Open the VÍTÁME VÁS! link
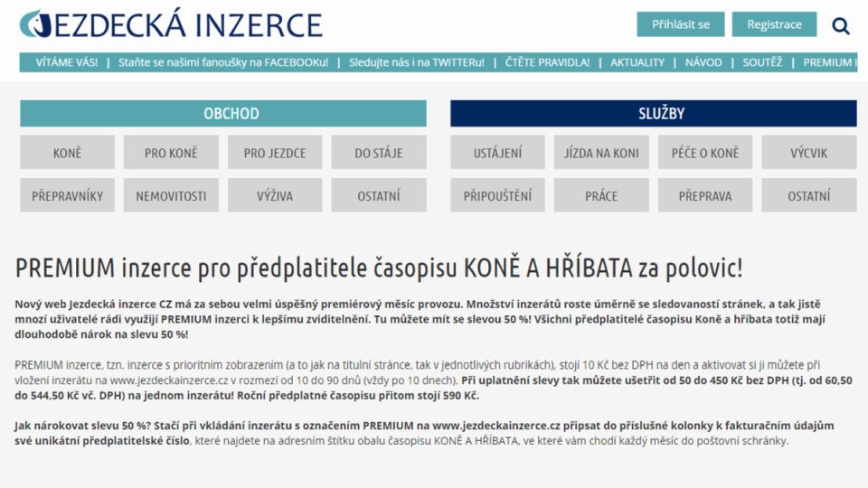This screenshot has width=868, height=488. click(66, 62)
